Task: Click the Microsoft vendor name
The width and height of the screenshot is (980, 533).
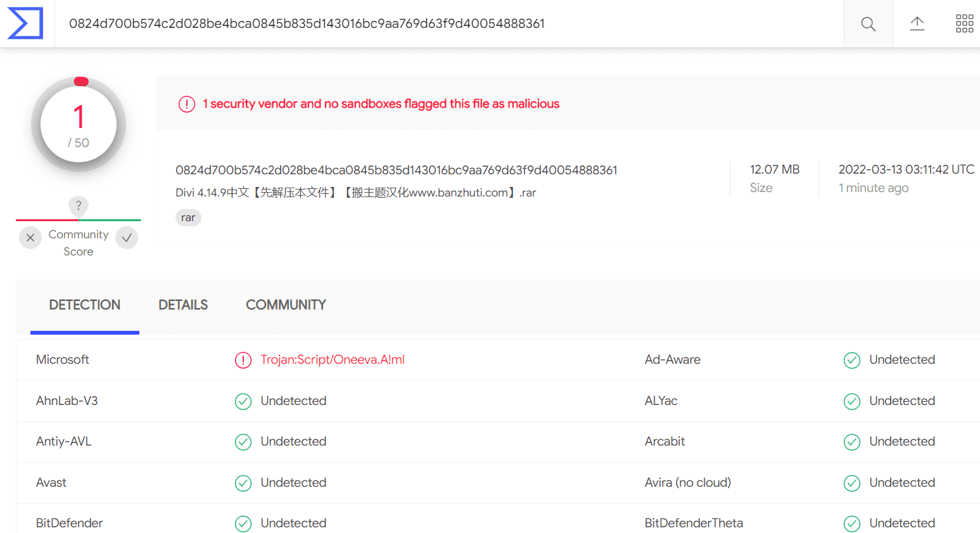Action: [63, 359]
